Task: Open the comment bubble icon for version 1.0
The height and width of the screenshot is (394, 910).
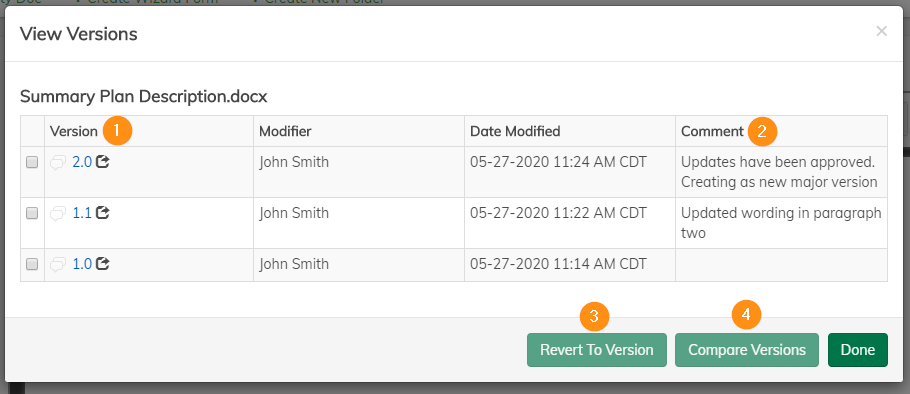Action: (57, 265)
